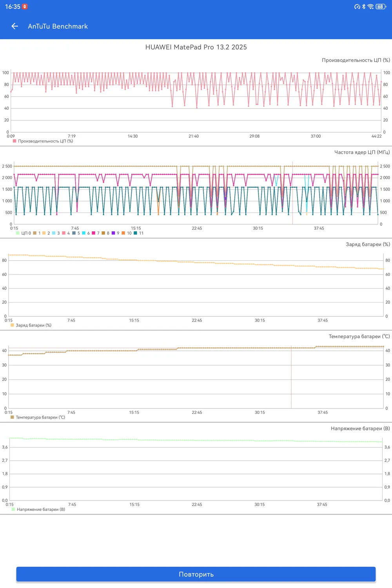Screen dimensions: 392x588
Task: Tap the battery 68 indicator
Action: tap(381, 7)
